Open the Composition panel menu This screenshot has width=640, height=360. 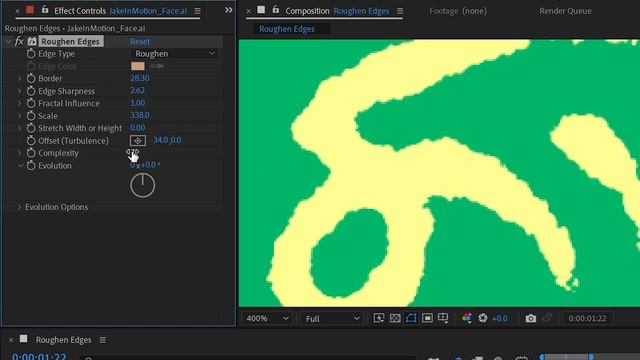400,11
